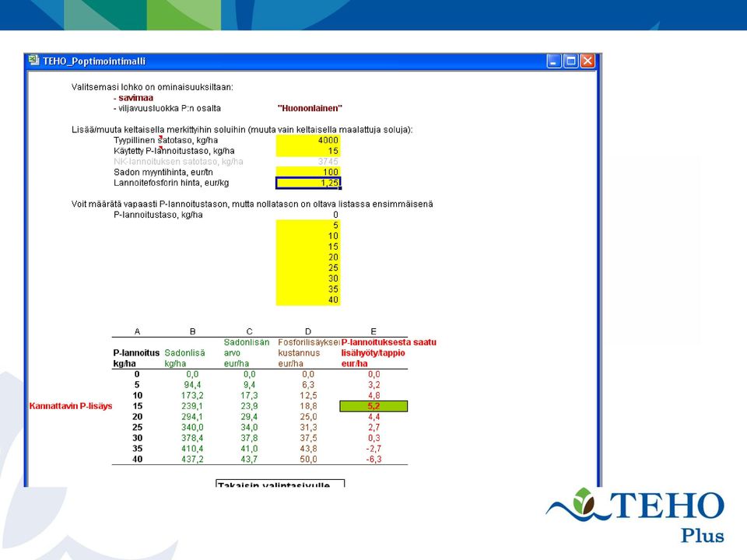Maximize the TEHO_Poptimointimalli window
The width and height of the screenshot is (747, 560).
pos(570,61)
